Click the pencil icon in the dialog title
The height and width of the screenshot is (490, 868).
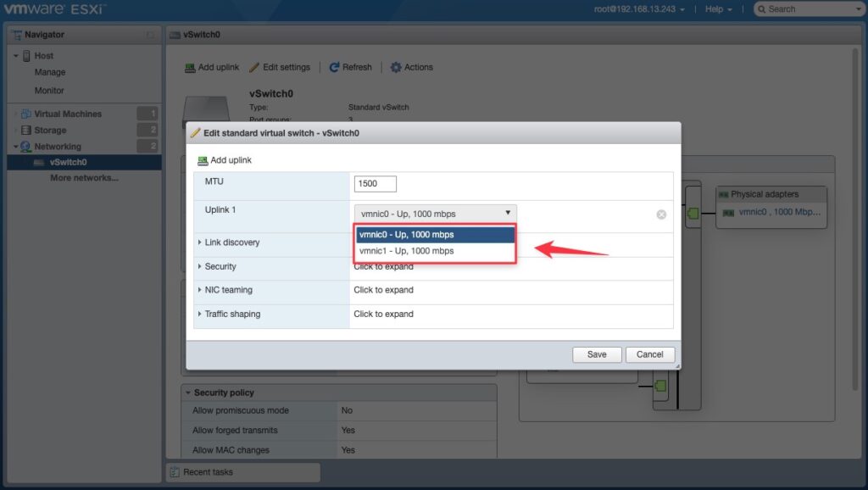[x=196, y=133]
